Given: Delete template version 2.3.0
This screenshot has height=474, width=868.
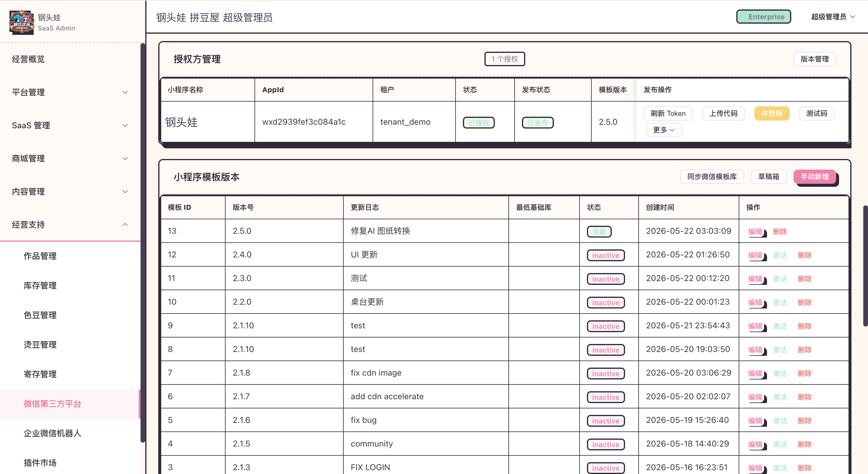Looking at the screenshot, I should coord(805,279).
